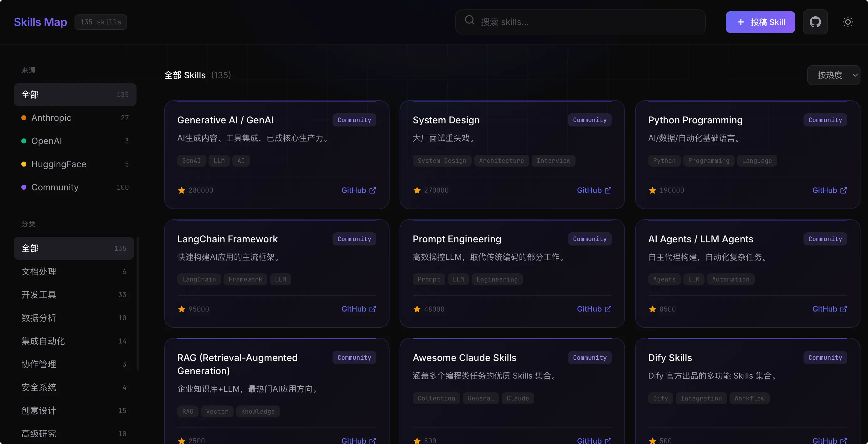Viewport: 868px width, 444px height.
Task: Click the Collection tag
Action: 437,398
